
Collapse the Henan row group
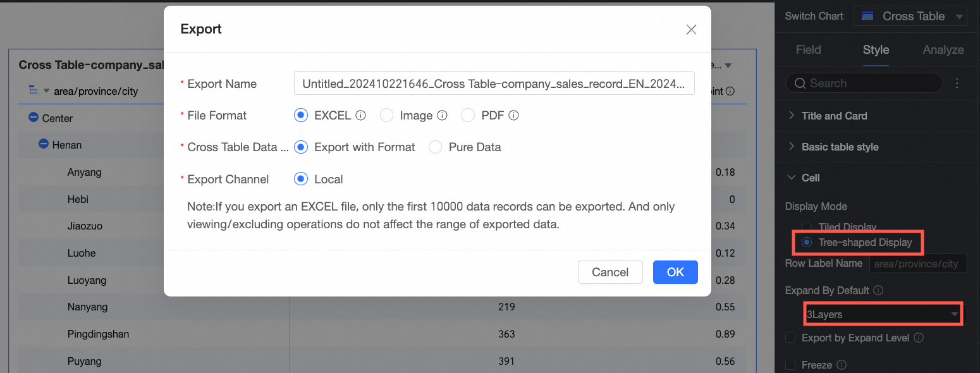44,145
